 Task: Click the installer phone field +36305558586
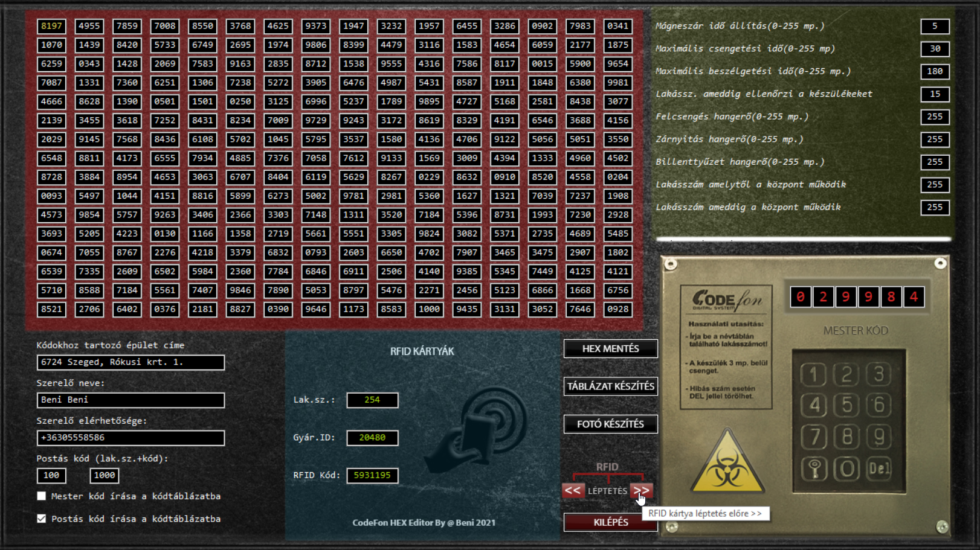pos(131,438)
